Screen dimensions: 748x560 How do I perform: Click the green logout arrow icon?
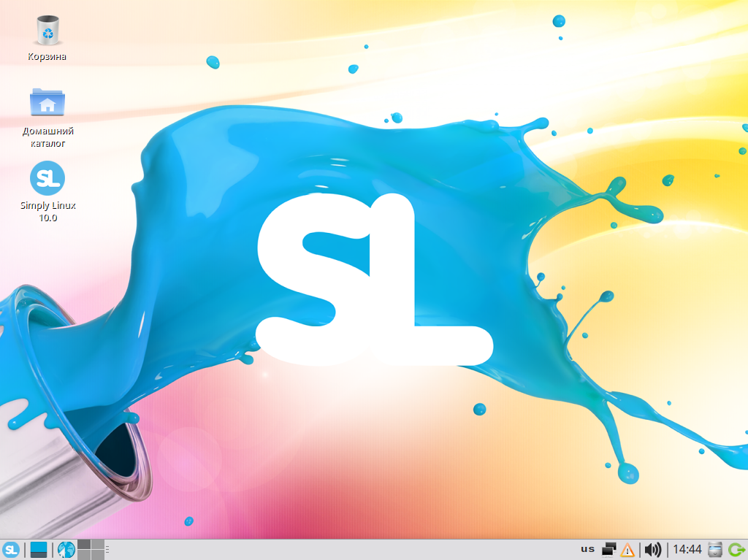click(x=737, y=550)
